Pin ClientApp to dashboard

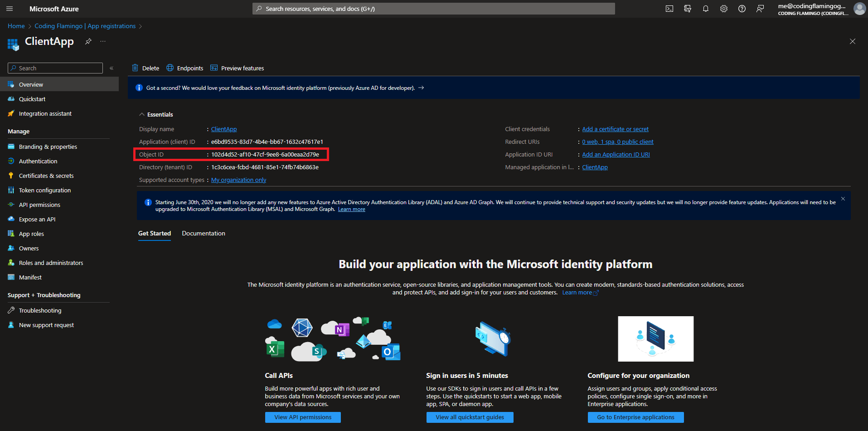pyautogui.click(x=87, y=41)
